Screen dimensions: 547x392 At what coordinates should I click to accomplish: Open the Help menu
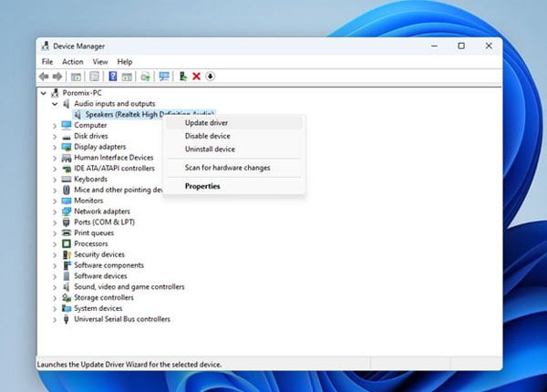pyautogui.click(x=125, y=62)
